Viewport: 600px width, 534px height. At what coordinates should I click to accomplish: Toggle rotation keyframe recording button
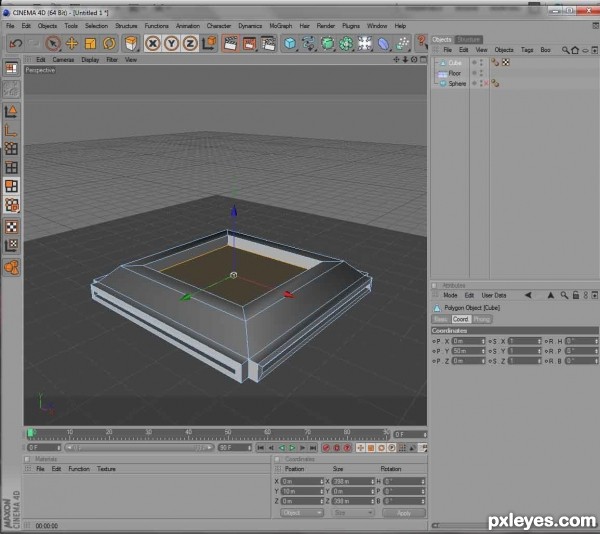[381, 448]
